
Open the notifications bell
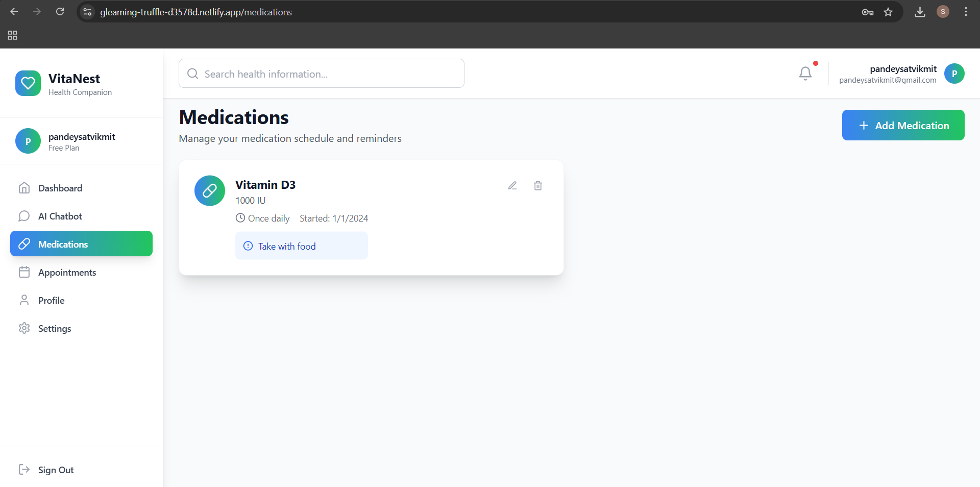coord(805,74)
